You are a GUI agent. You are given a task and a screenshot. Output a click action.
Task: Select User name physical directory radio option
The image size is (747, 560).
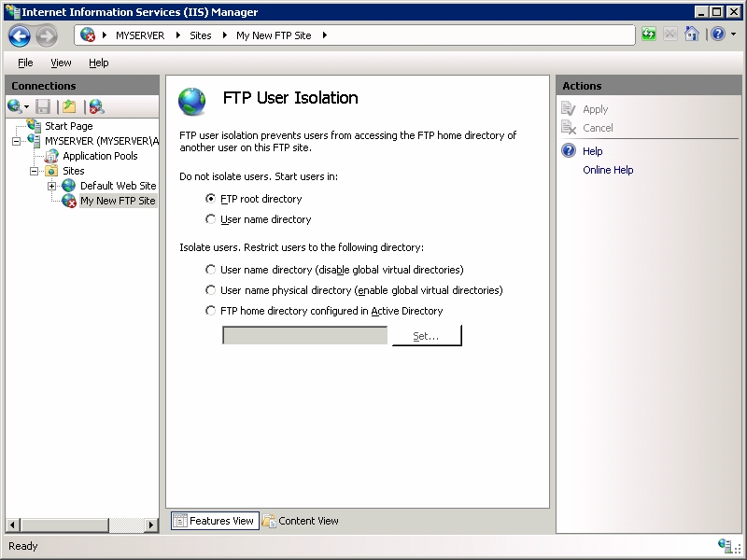coord(210,289)
